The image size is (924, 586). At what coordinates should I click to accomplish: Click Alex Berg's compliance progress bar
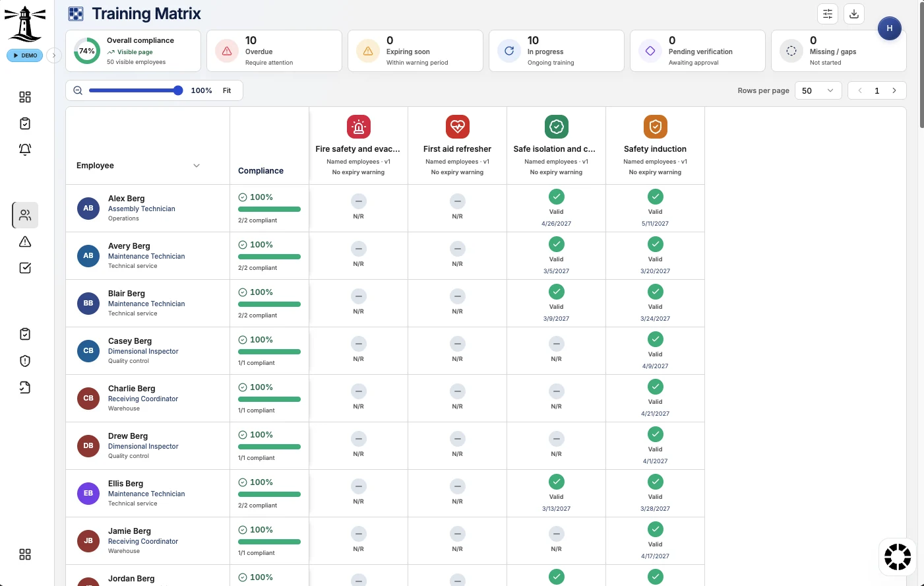(x=269, y=209)
